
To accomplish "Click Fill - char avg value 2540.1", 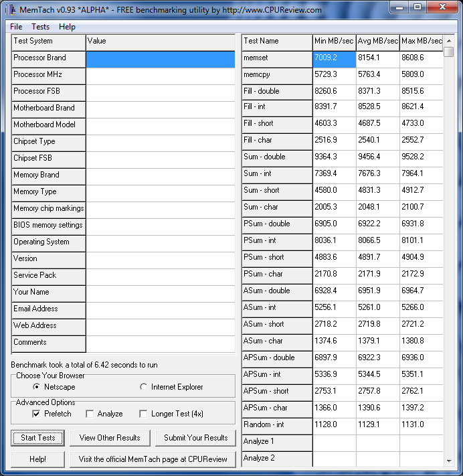I will (x=378, y=142).
